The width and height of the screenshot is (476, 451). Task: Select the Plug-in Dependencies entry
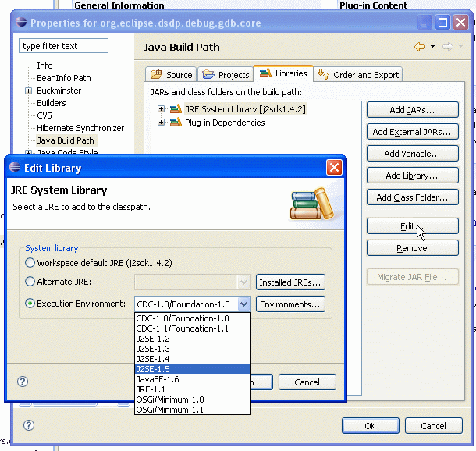click(225, 123)
